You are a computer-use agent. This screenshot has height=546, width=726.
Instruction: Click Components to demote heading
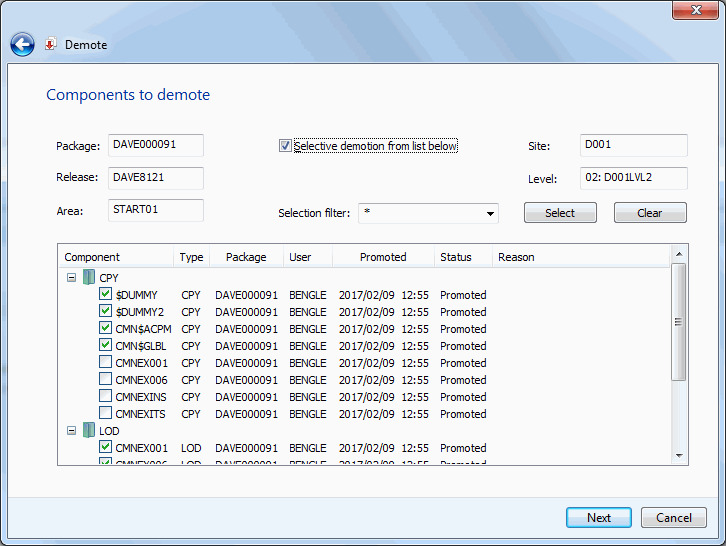(128, 94)
